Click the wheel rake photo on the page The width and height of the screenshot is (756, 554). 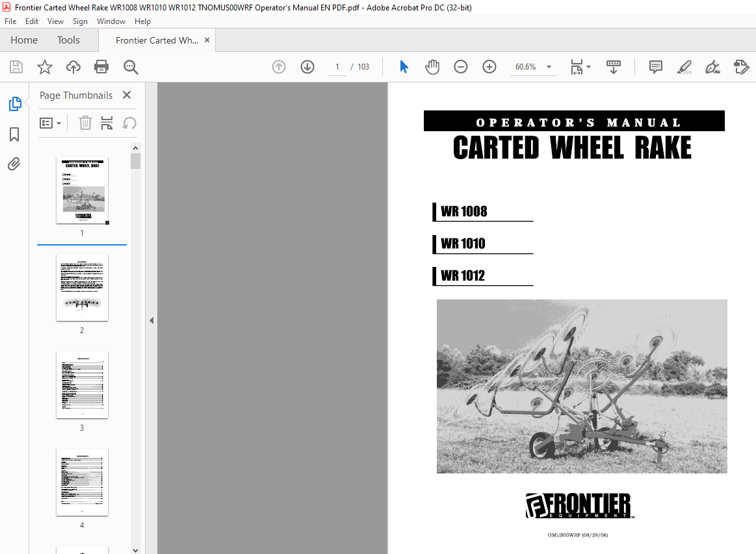pos(582,386)
